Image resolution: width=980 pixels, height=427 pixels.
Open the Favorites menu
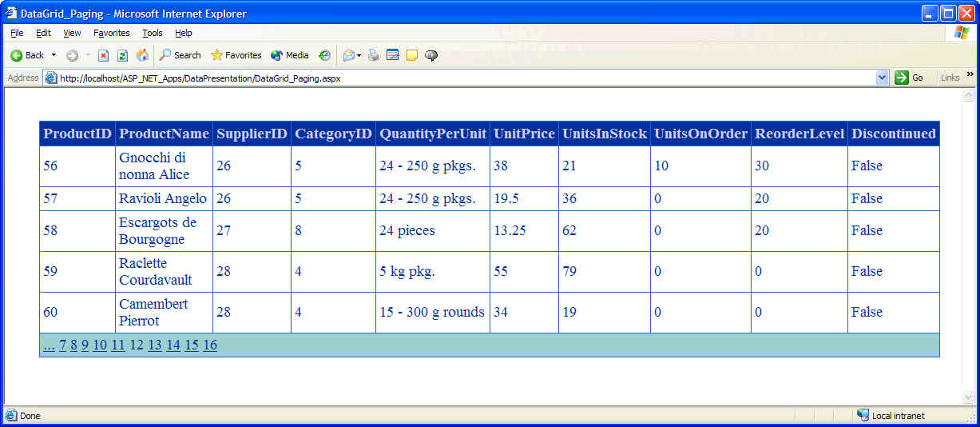(x=111, y=33)
